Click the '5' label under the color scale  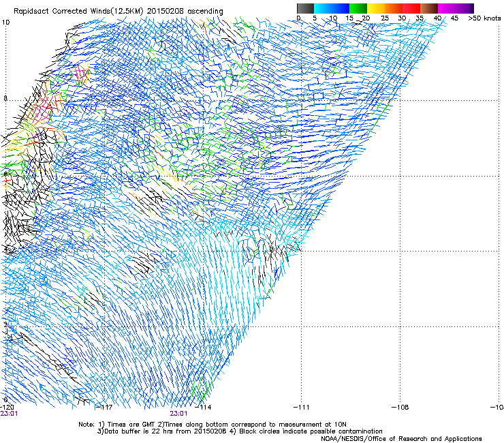(x=315, y=18)
